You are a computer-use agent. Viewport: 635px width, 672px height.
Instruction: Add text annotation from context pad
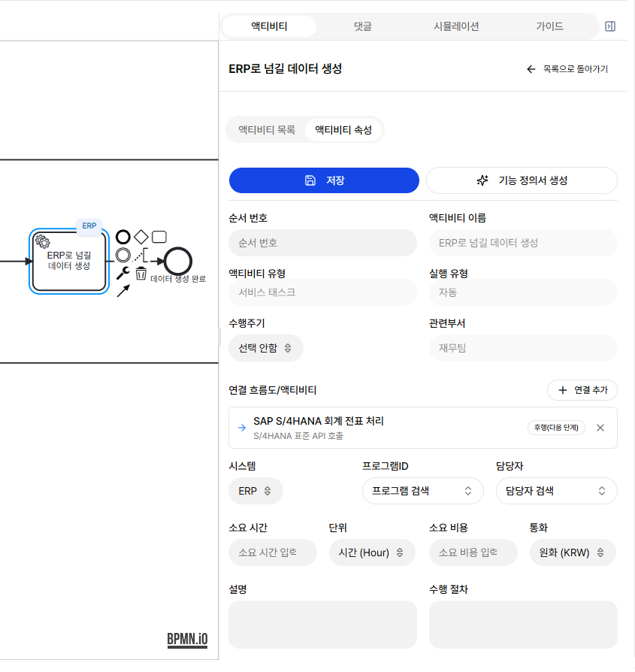tap(141, 255)
